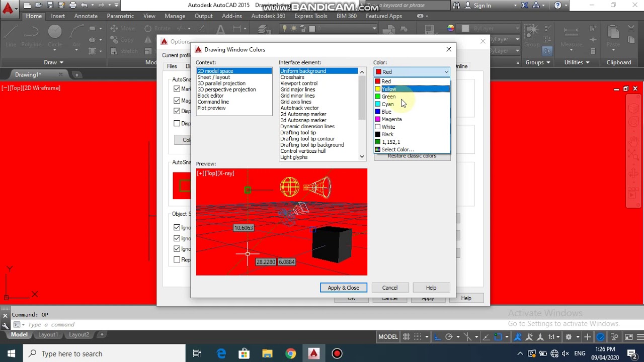The width and height of the screenshot is (644, 362).
Task: Click the Bandicam record icon in the taskbar
Action: 337,353
